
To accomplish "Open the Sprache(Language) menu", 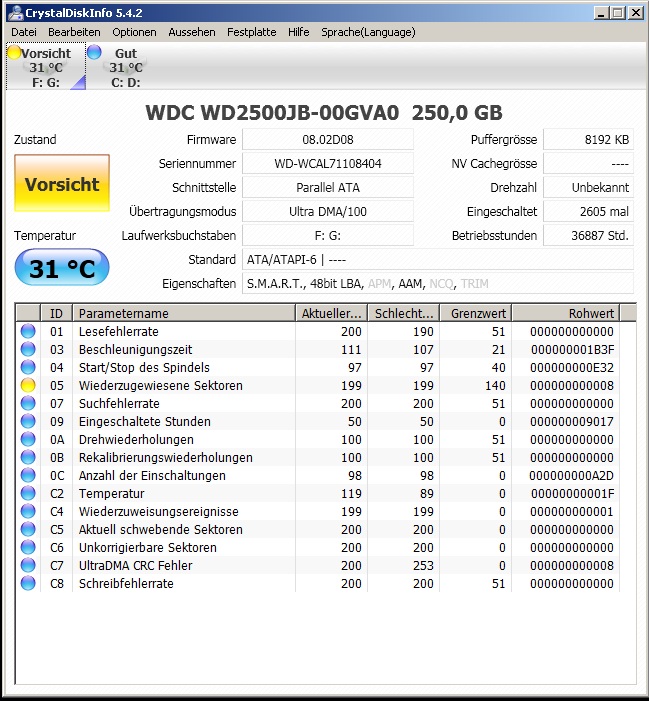I will (368, 32).
